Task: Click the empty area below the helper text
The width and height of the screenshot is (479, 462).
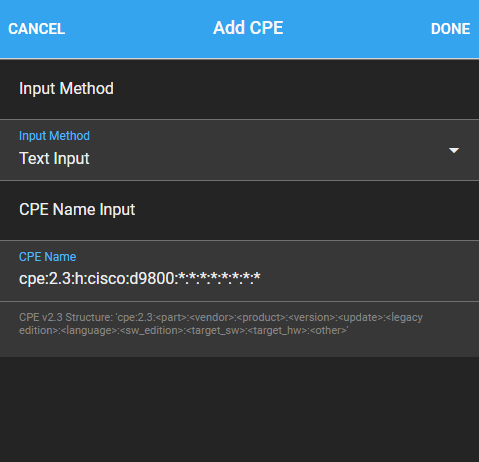Action: pyautogui.click(x=239, y=409)
